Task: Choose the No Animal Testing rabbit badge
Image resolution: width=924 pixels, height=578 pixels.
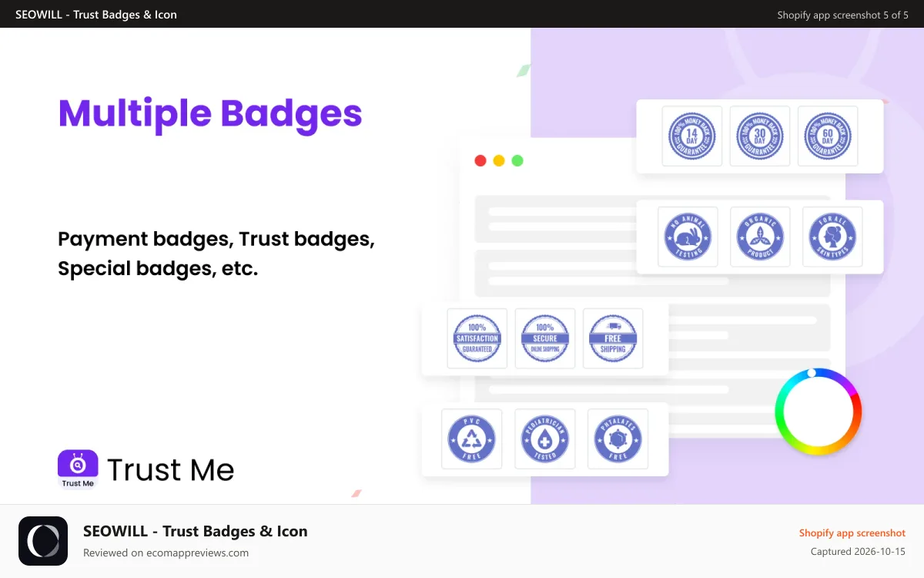Action: click(x=688, y=237)
